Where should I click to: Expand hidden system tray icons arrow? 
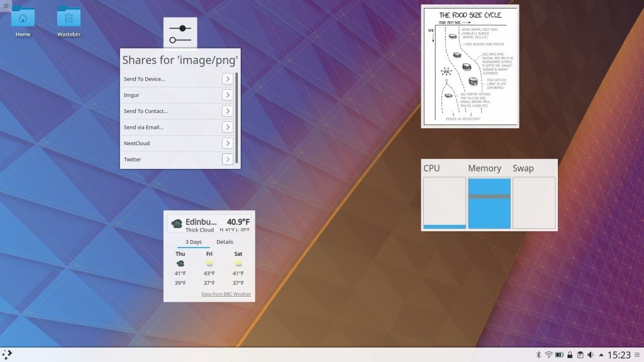(601, 355)
